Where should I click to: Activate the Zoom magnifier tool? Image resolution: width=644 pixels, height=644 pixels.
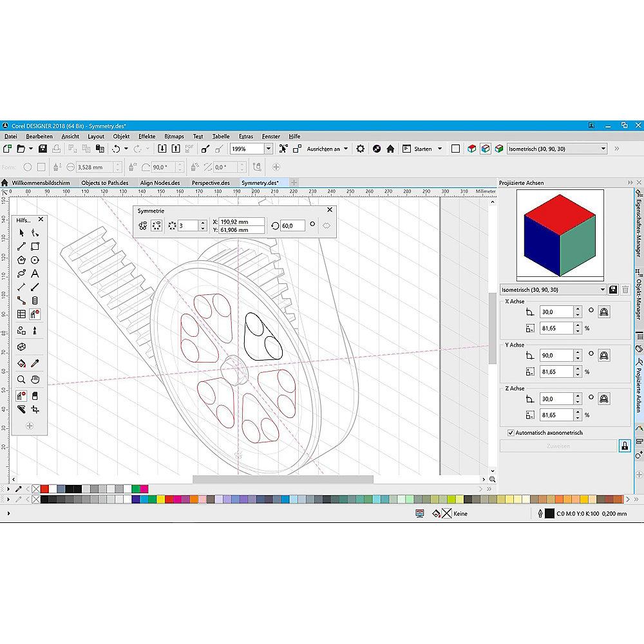pos(21,379)
